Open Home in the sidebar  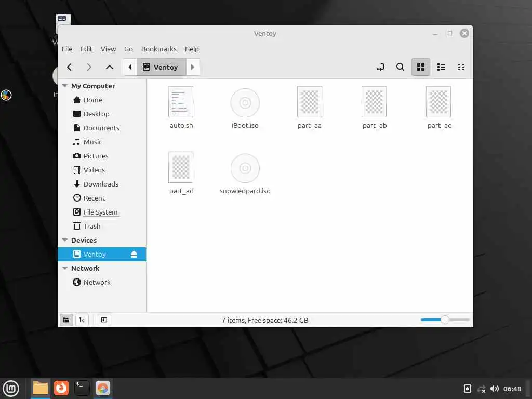(x=102, y=100)
